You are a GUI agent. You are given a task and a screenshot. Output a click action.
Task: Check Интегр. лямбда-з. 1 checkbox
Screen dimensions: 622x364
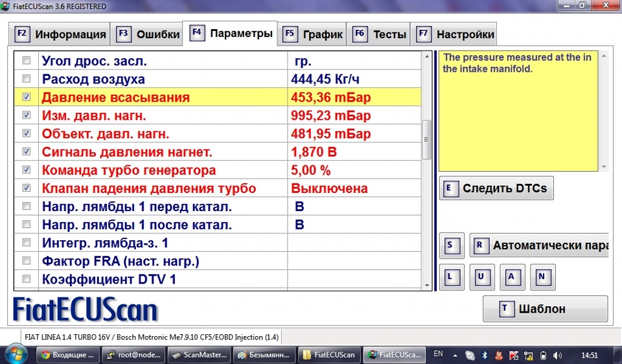point(26,242)
